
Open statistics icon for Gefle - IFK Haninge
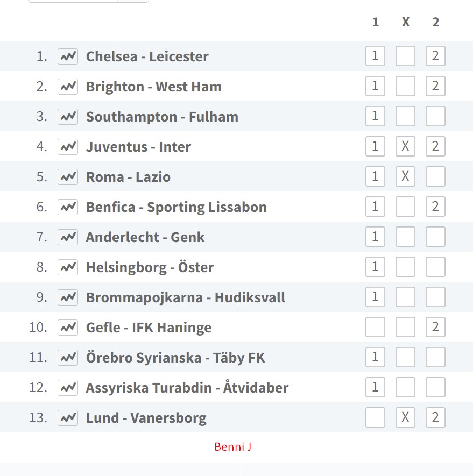pos(68,328)
